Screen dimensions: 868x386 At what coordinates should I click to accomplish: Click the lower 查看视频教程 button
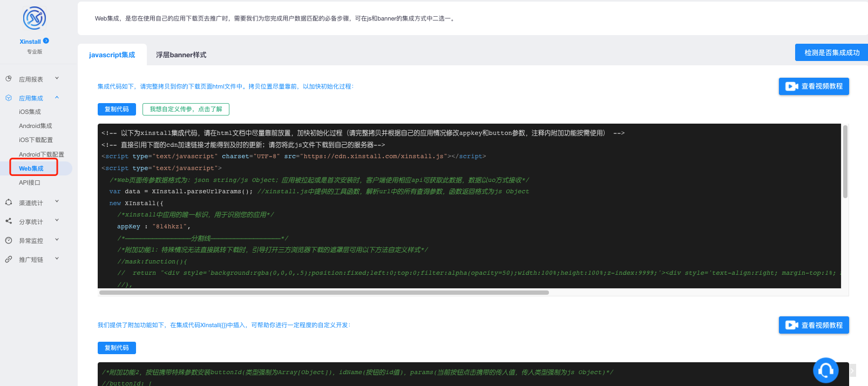click(x=814, y=325)
